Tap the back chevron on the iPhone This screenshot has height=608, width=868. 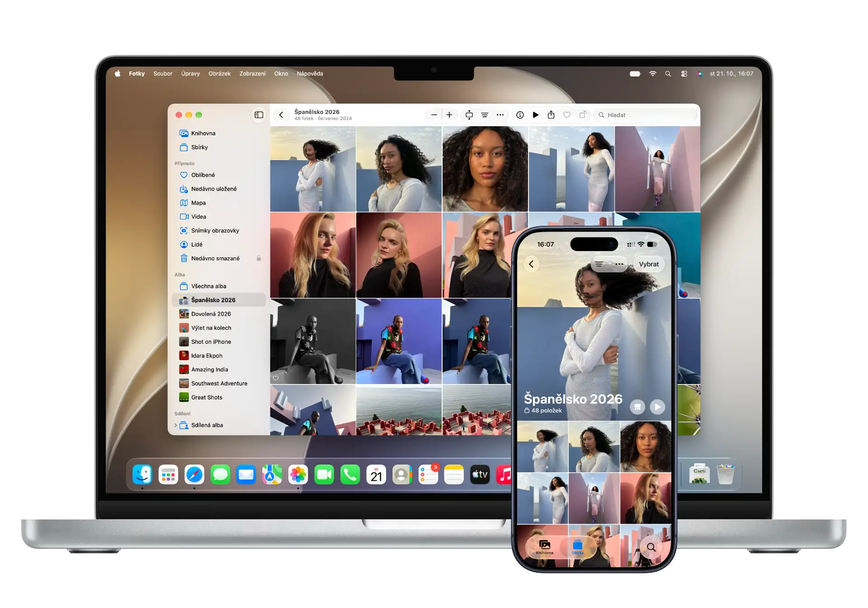coord(531,264)
